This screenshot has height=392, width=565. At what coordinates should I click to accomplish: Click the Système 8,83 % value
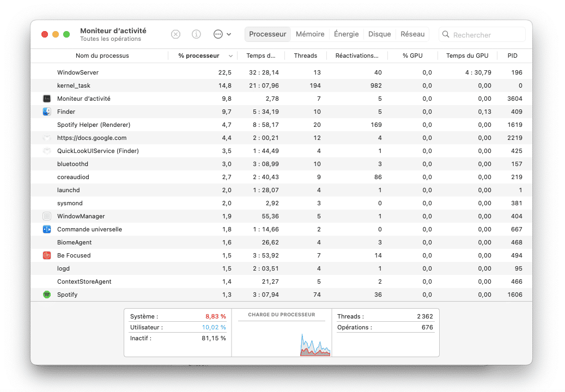(215, 316)
